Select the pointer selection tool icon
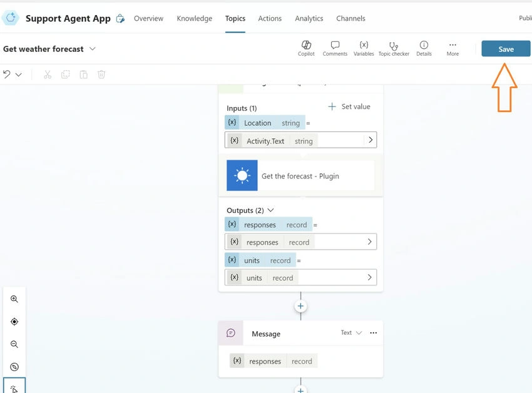Image resolution: width=532 pixels, height=393 pixels. (14, 388)
